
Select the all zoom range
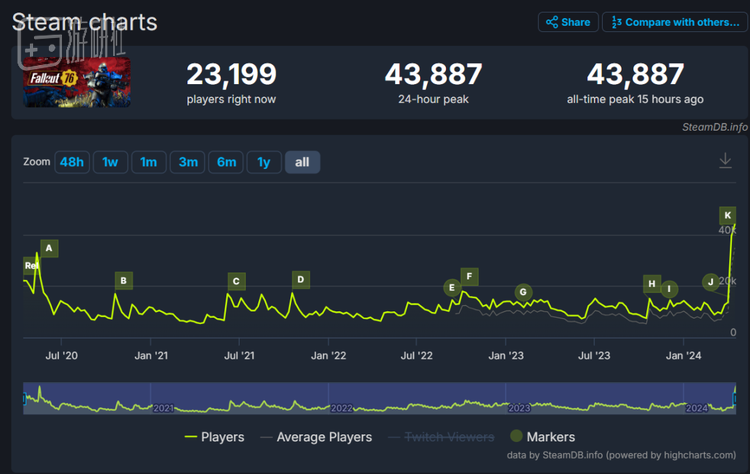click(x=302, y=162)
